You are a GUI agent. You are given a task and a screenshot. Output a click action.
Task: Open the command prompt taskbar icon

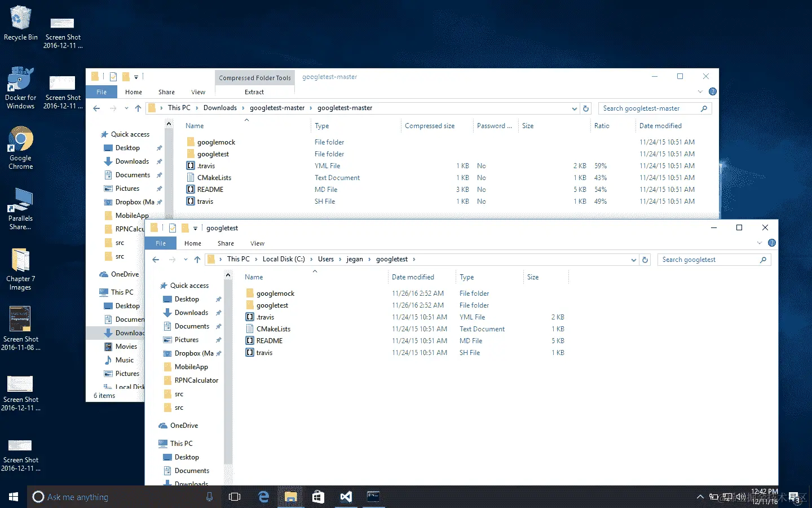tap(373, 497)
